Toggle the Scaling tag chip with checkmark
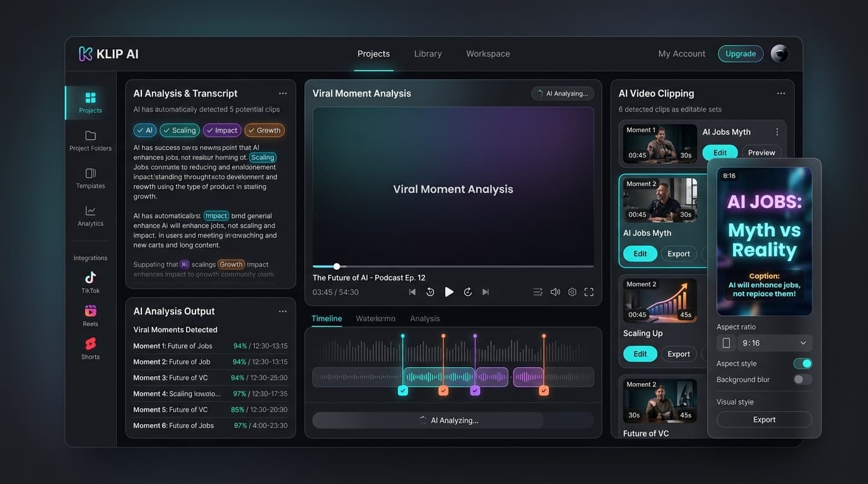This screenshot has width=868, height=484. click(180, 130)
